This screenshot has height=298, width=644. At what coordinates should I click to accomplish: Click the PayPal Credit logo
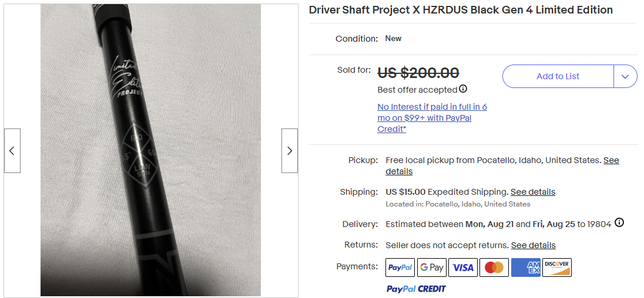pos(416,289)
